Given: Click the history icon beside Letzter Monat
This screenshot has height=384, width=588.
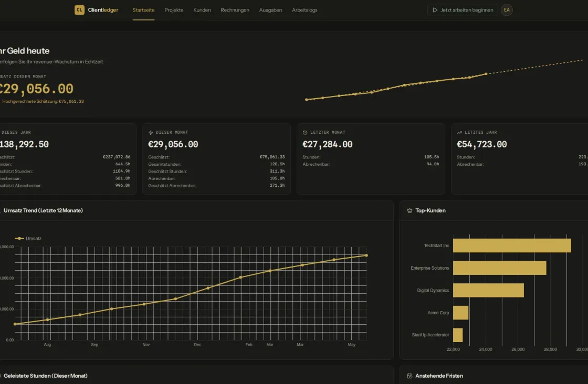Looking at the screenshot, I should click(305, 133).
